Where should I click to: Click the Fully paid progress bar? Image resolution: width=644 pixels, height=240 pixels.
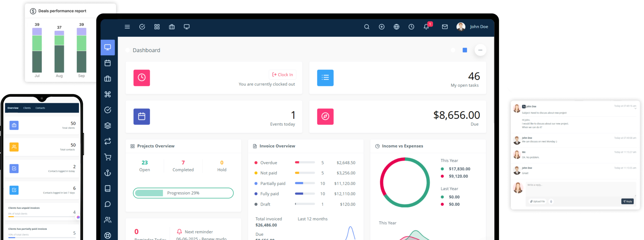click(305, 193)
